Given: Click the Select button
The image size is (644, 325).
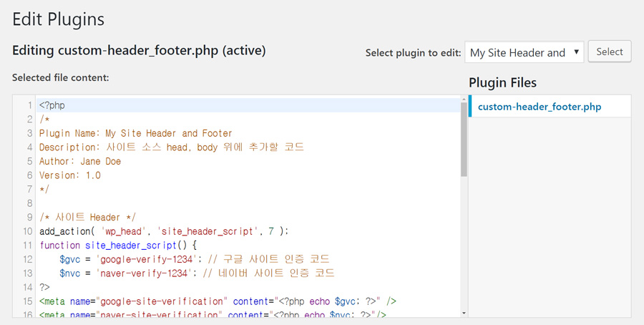Looking at the screenshot, I should coord(610,52).
